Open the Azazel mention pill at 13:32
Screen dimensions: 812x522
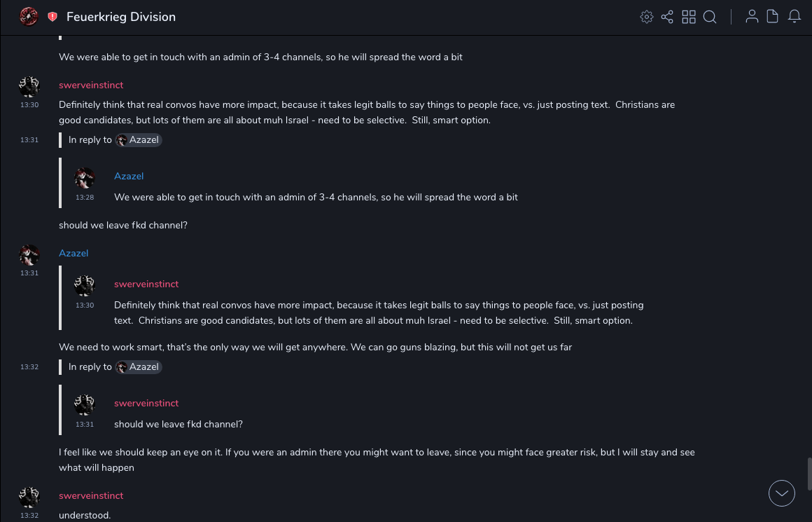click(x=139, y=367)
